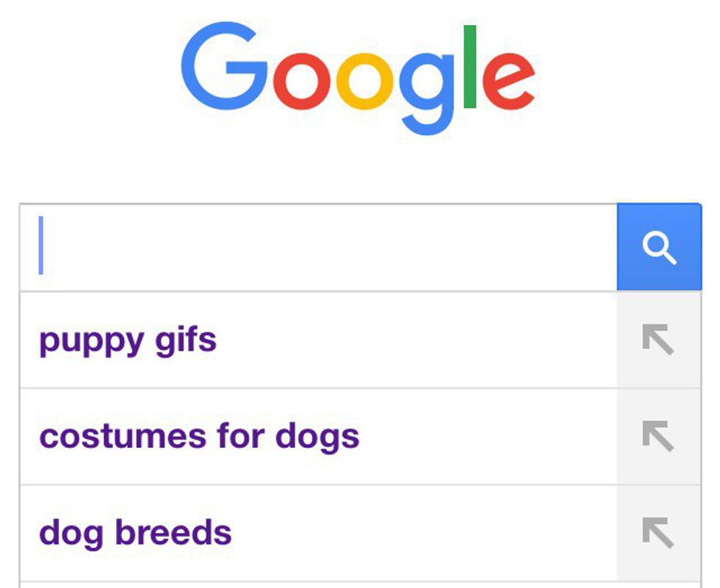Choose the "costumes for dogs" suggestion
The width and height of the screenshot is (720, 588).
[x=199, y=437]
